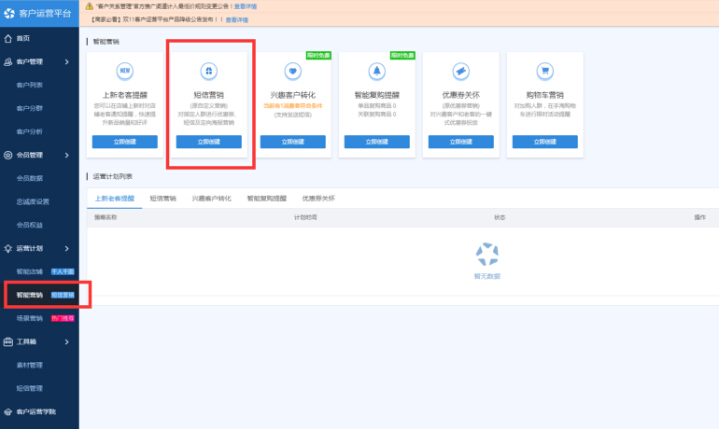Click the coupon icon for 优惠券关怀

click(460, 71)
